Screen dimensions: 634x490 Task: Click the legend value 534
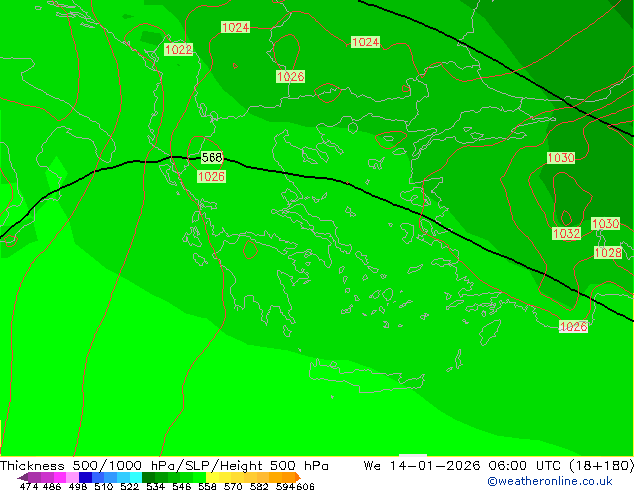click(x=155, y=486)
